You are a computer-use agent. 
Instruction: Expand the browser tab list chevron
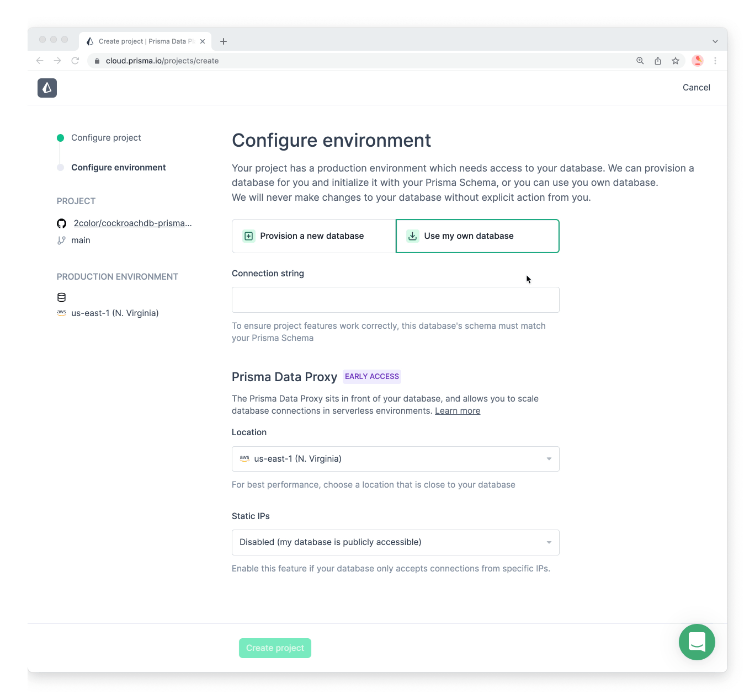[x=715, y=41]
